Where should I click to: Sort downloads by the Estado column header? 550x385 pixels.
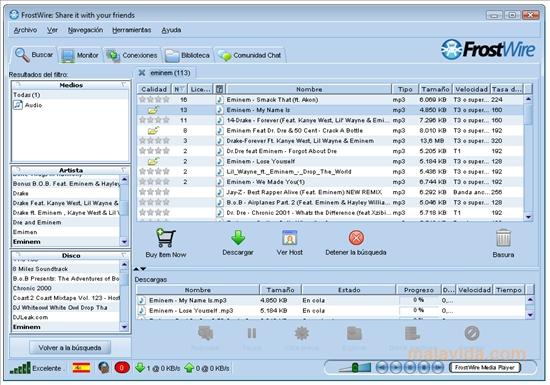[x=349, y=290]
